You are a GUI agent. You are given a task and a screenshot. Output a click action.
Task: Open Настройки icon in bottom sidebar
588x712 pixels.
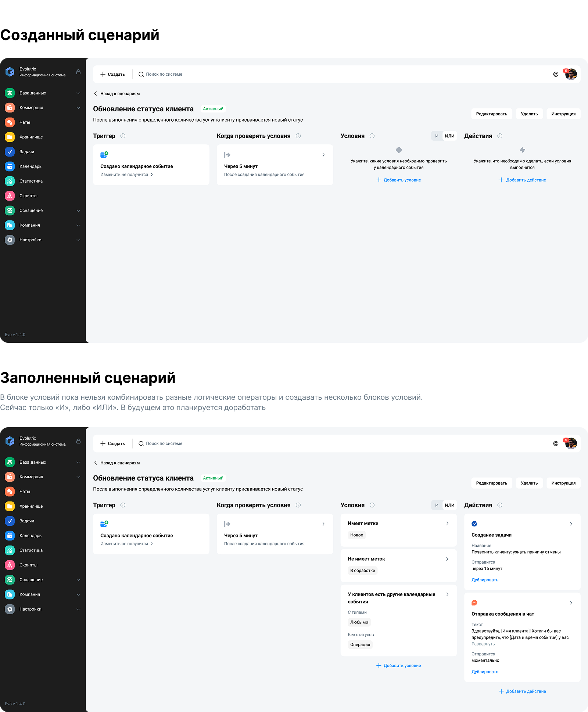[10, 609]
